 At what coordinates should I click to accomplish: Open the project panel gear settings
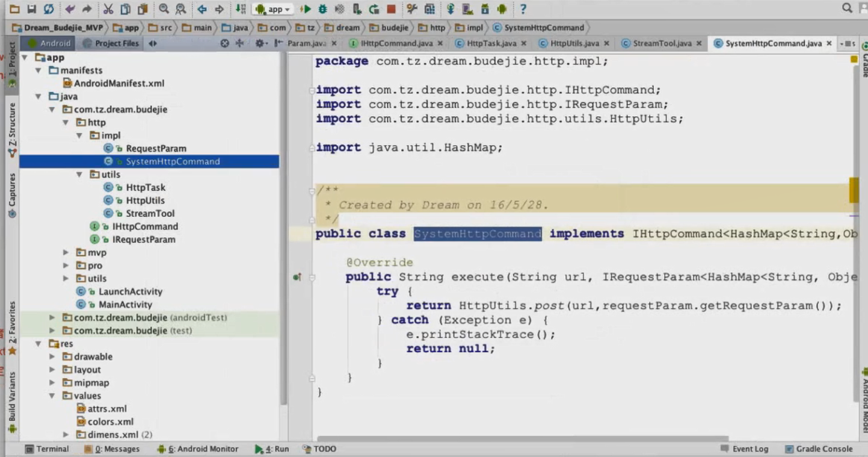(260, 43)
